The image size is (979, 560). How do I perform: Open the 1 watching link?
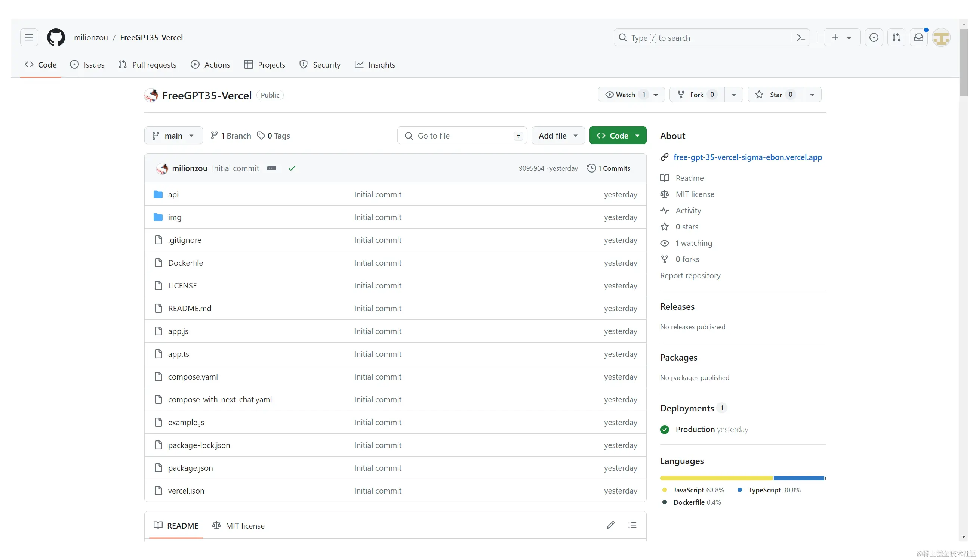tap(693, 243)
